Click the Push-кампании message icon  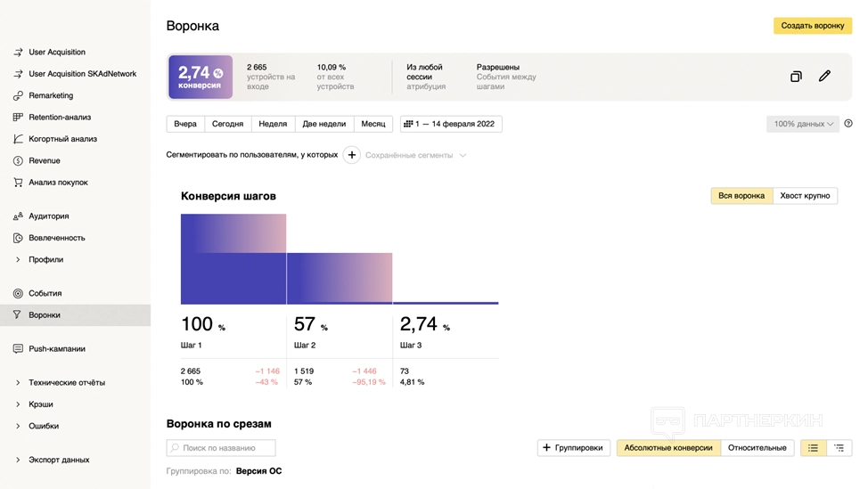(19, 349)
